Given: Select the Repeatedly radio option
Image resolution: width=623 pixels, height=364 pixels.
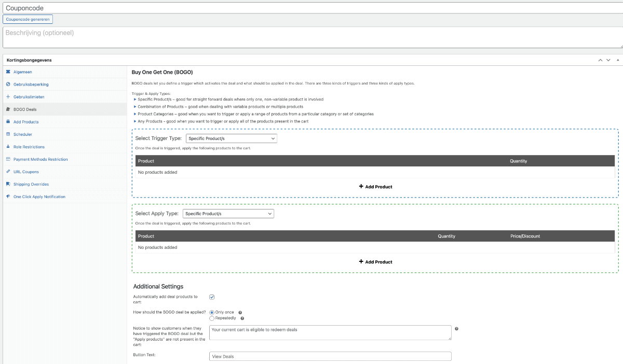Looking at the screenshot, I should (212, 318).
